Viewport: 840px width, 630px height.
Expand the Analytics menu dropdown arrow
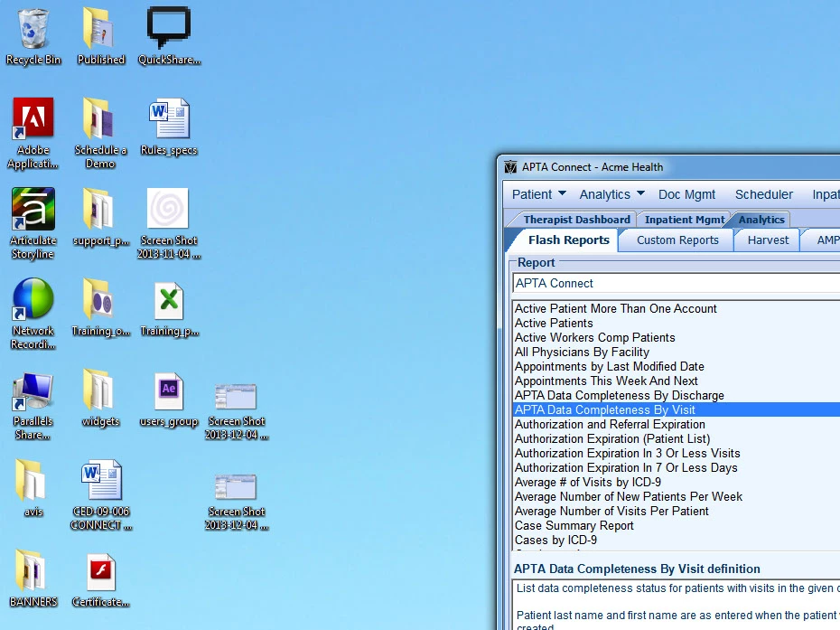click(640, 193)
